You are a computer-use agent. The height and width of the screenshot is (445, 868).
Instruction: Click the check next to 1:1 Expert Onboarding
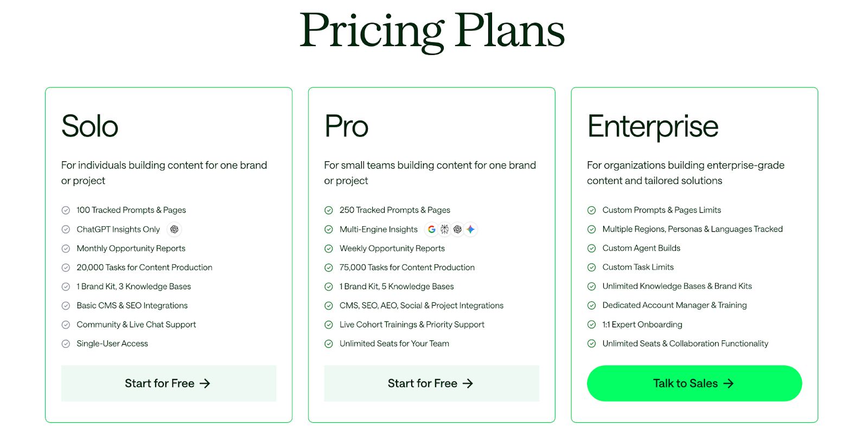[x=591, y=324]
